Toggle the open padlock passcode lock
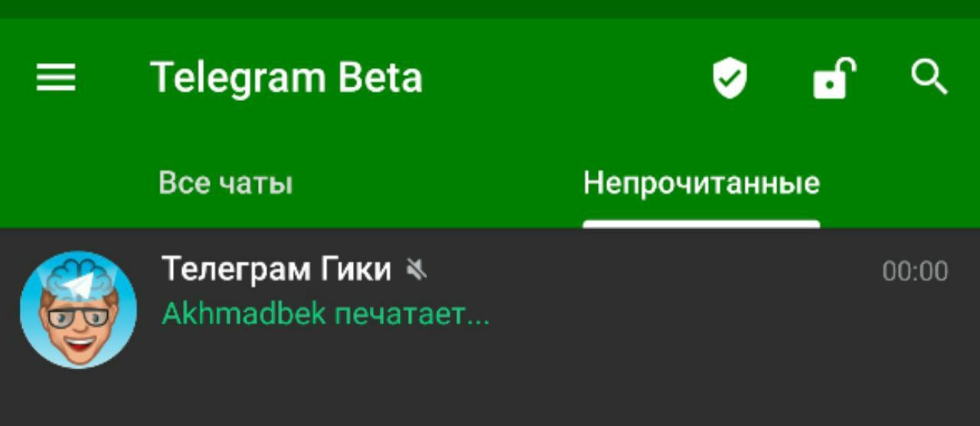This screenshot has height=426, width=980. coord(834,78)
